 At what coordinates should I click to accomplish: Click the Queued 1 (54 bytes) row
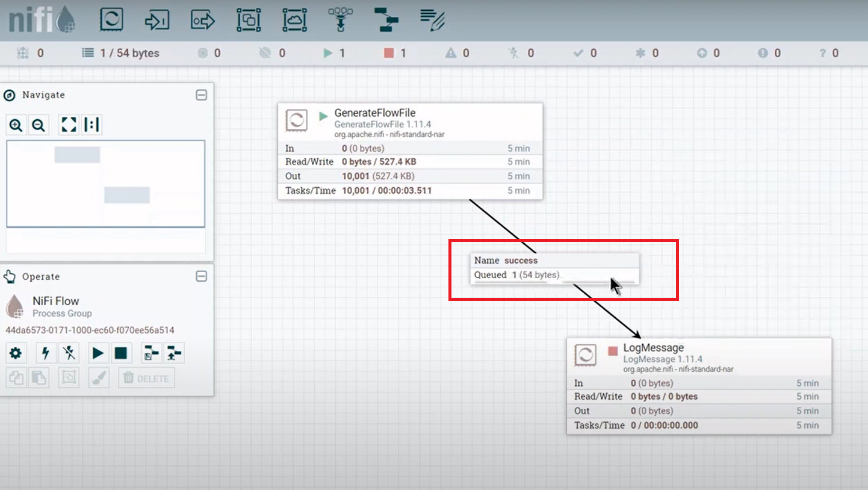tap(554, 275)
